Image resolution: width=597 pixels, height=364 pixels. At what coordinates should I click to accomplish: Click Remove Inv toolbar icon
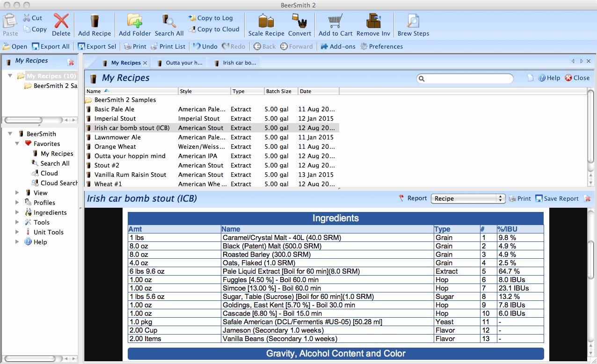(373, 25)
